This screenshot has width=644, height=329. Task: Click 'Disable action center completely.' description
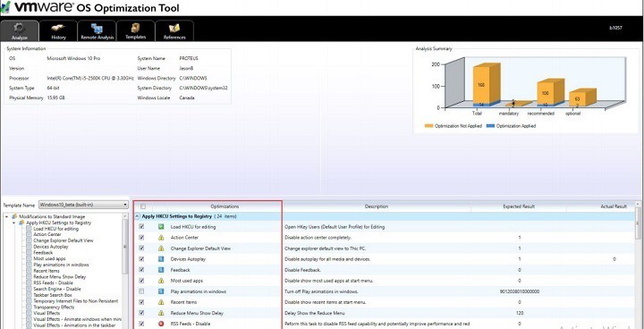pyautogui.click(x=318, y=238)
